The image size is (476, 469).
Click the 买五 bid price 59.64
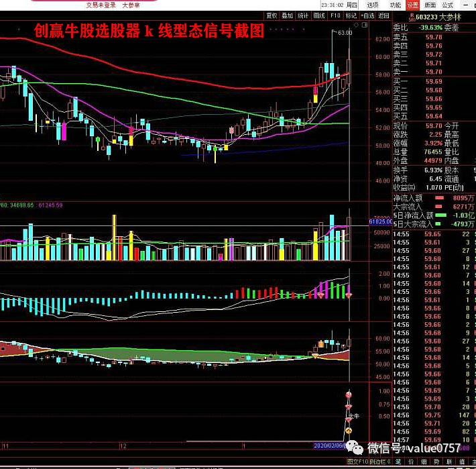434,116
